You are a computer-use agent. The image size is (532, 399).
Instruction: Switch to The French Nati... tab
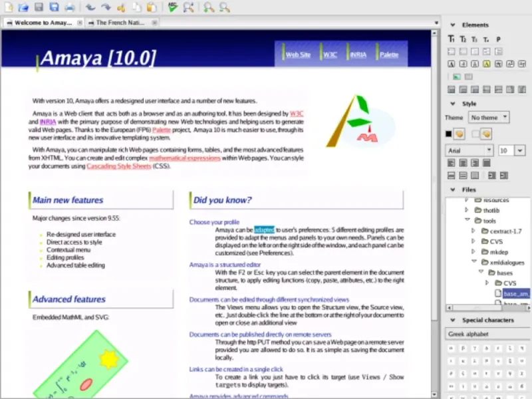(120, 23)
